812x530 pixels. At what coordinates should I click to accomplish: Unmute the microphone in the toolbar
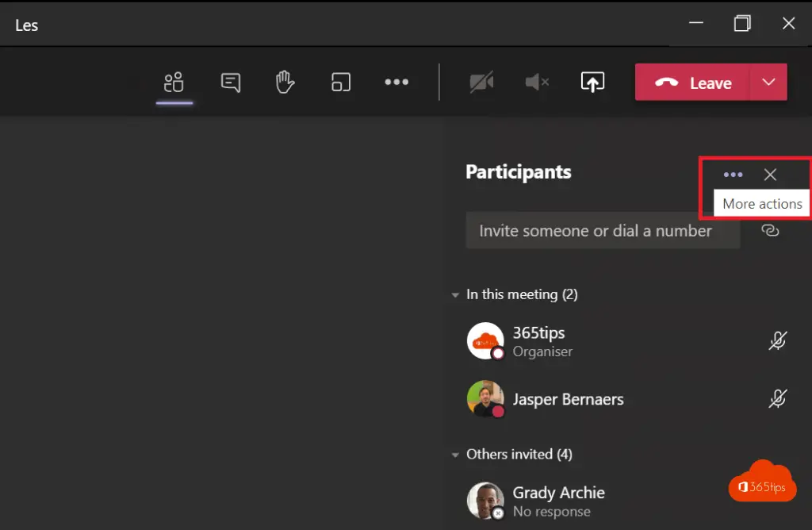[x=537, y=82]
